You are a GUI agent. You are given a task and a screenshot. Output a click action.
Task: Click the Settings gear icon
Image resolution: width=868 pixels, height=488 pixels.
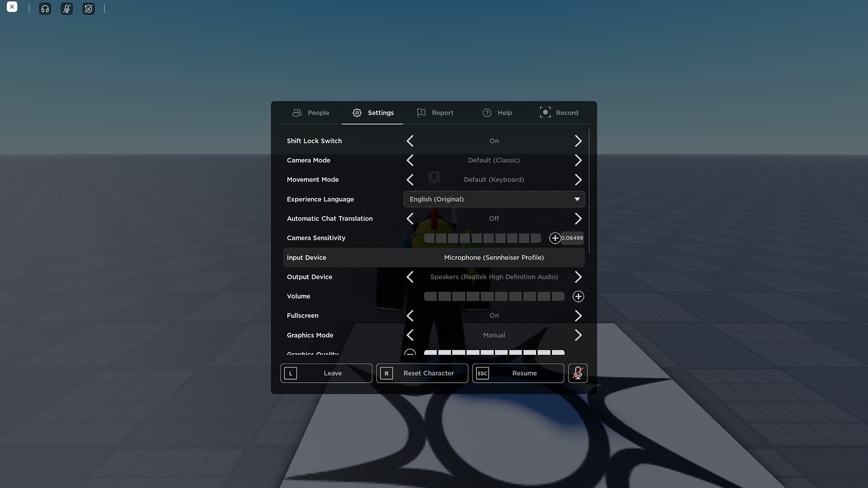(355, 112)
